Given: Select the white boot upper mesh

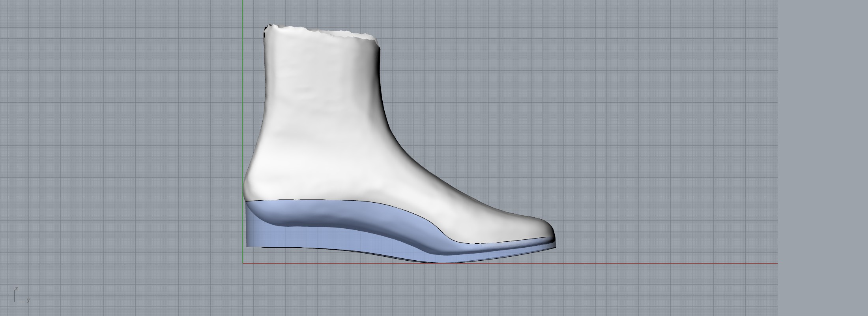Looking at the screenshot, I should point(324,118).
